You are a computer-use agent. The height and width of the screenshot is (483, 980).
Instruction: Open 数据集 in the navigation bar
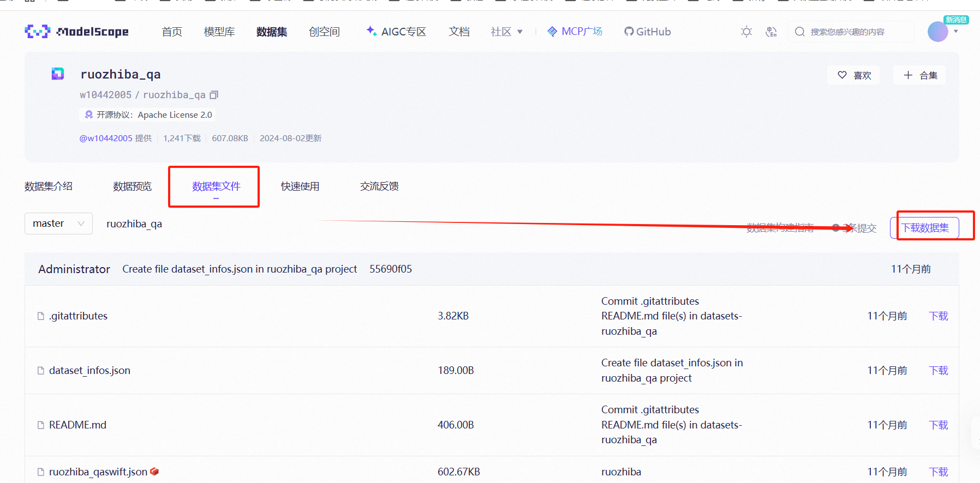(x=272, y=32)
